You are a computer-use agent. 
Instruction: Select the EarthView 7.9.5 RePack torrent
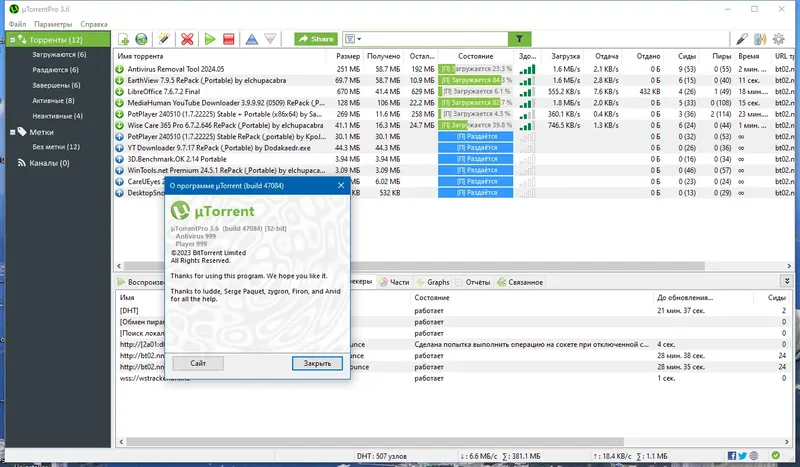point(207,80)
